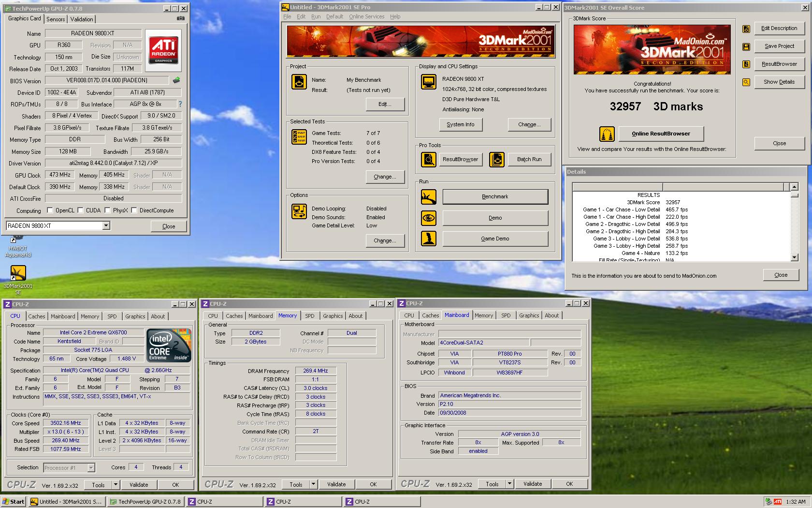Click the DRAM Frequency value field
Screen dimensions: 812x508
coord(316,371)
